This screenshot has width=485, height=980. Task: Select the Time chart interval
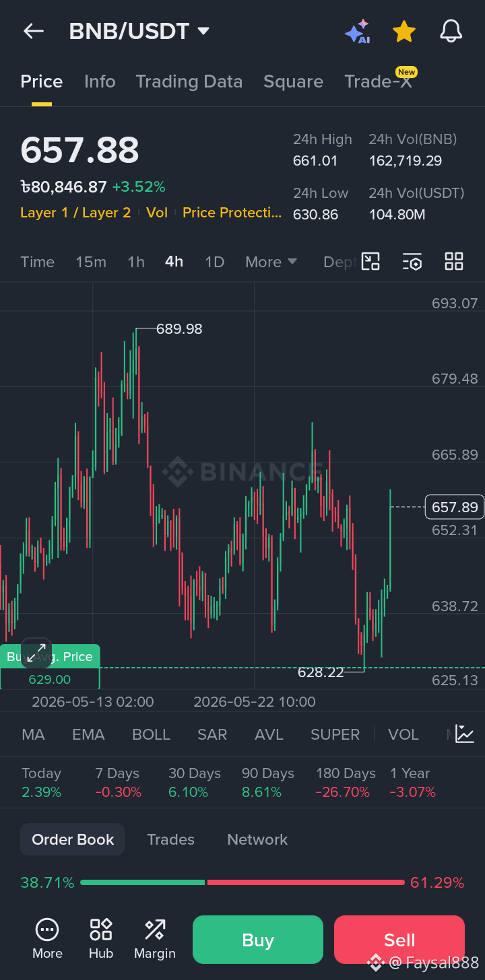coord(37,262)
